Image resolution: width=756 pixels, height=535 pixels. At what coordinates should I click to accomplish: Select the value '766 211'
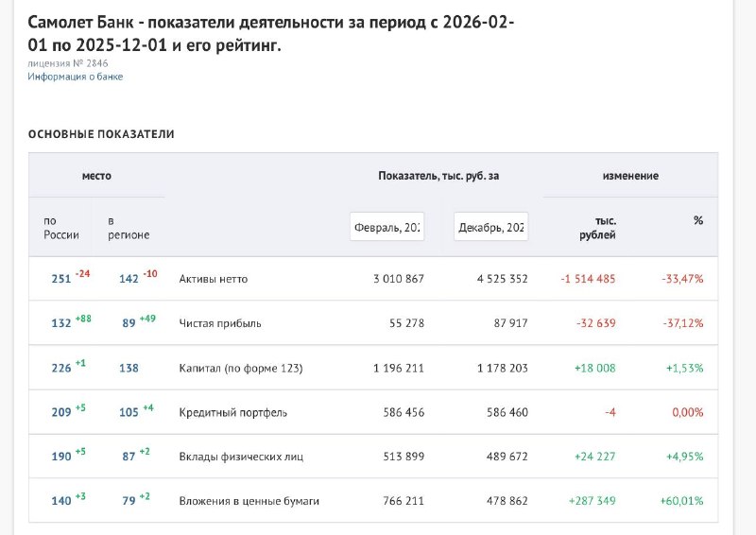coord(404,501)
